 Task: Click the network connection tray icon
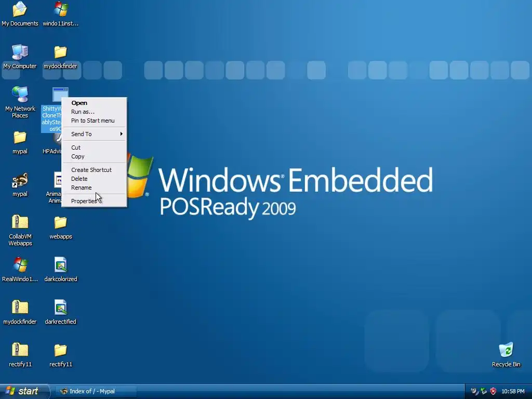pos(484,391)
